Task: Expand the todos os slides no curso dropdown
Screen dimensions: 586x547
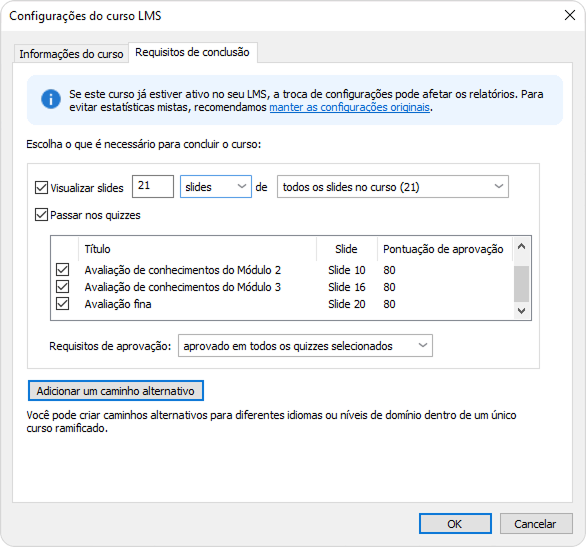Action: point(393,186)
